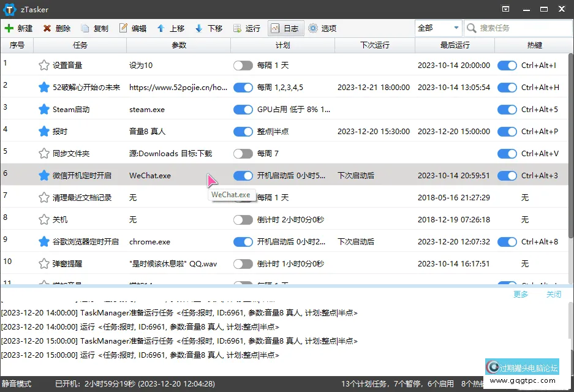Viewport: 574px width, 392px height.
Task: Close the log panel with 关闭
Action: pos(554,294)
